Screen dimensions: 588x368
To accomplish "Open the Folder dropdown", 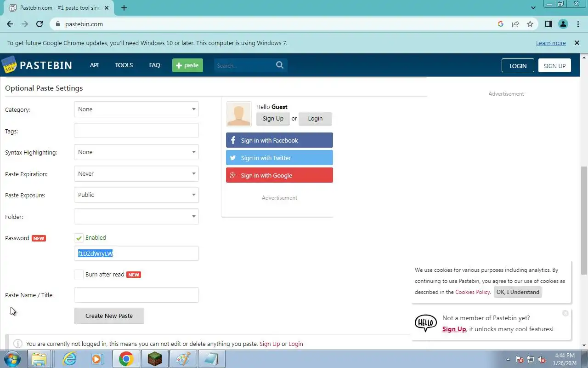I will pyautogui.click(x=136, y=217).
